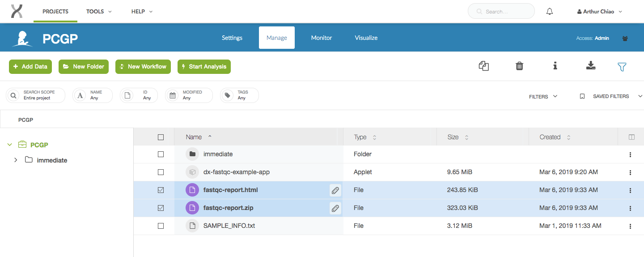Click the saved filters bookmark icon
The image size is (644, 257).
pyautogui.click(x=582, y=96)
